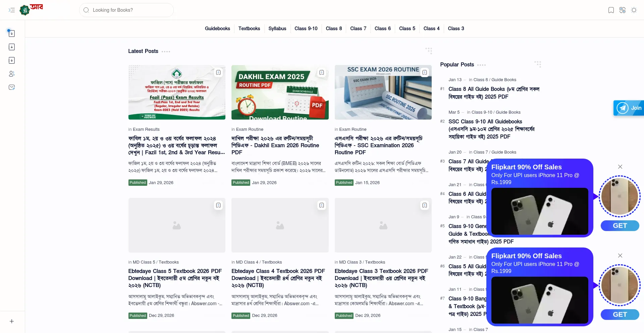Bookmark the Fazil Exam Results post

[x=218, y=72]
